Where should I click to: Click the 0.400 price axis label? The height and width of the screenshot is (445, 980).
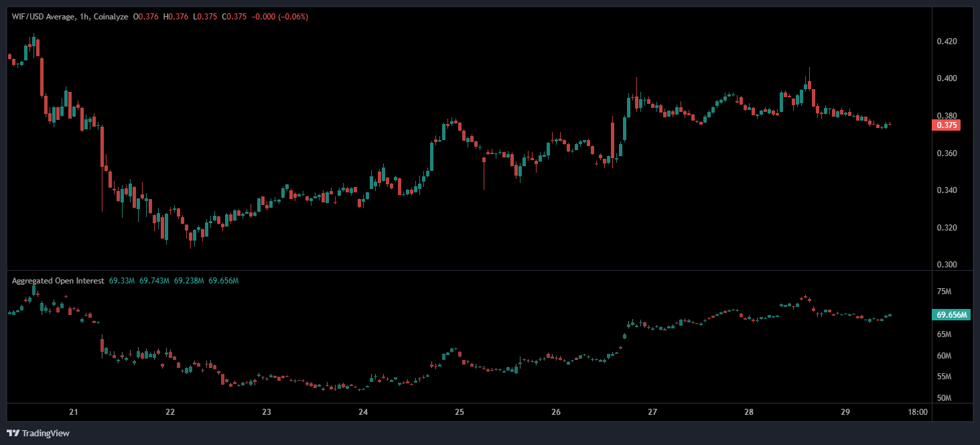click(x=947, y=78)
